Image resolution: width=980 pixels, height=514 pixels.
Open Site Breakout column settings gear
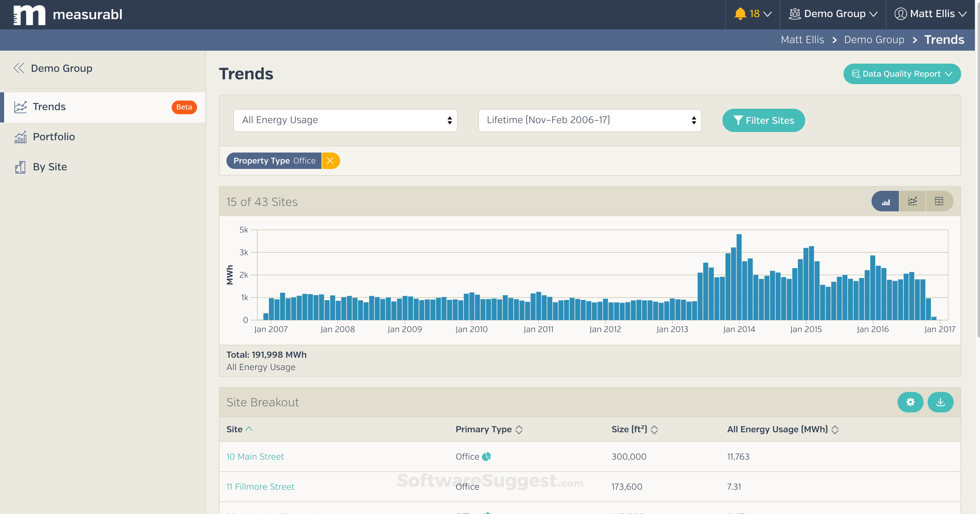click(910, 402)
